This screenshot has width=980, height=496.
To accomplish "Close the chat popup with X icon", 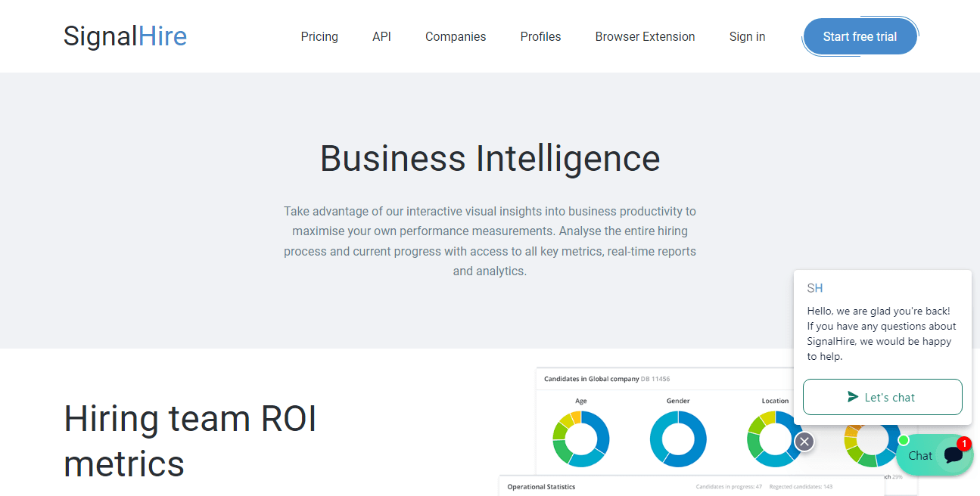I will click(x=804, y=442).
